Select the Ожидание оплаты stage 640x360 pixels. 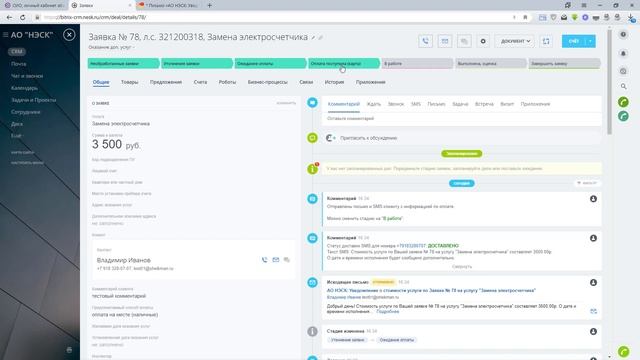pyautogui.click(x=270, y=63)
